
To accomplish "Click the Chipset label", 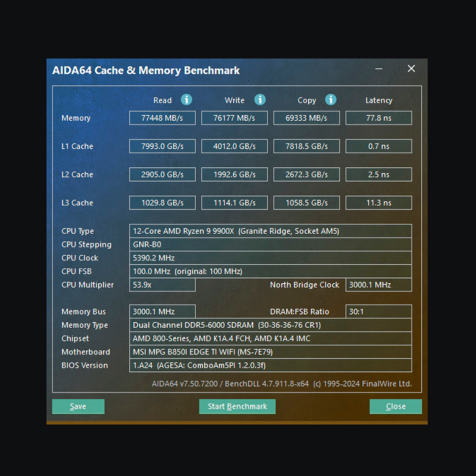I will point(75,338).
